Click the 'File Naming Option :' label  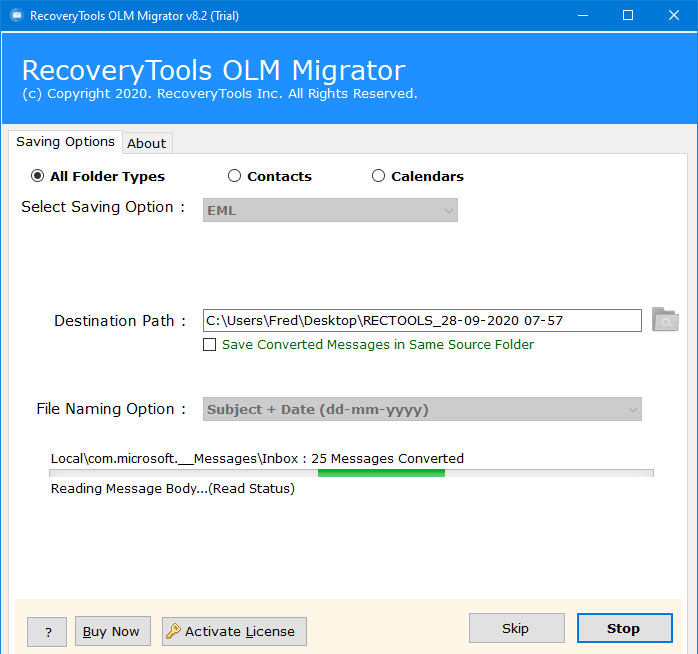pyautogui.click(x=111, y=409)
